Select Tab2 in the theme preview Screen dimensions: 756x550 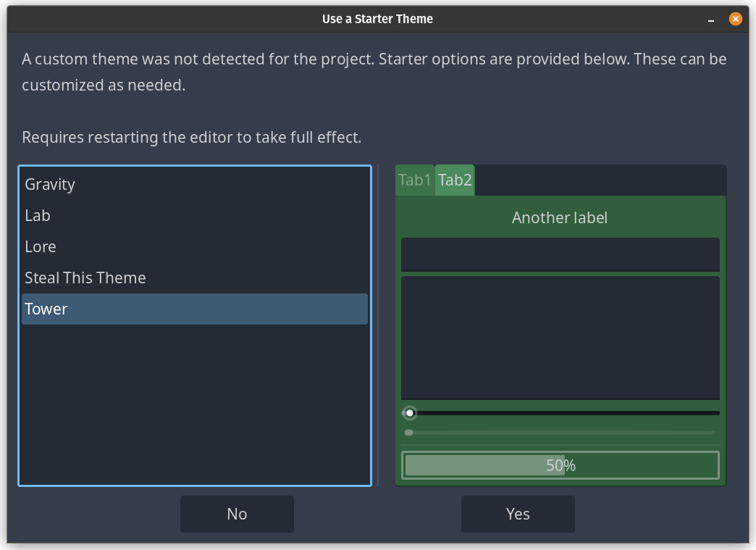[x=455, y=180]
